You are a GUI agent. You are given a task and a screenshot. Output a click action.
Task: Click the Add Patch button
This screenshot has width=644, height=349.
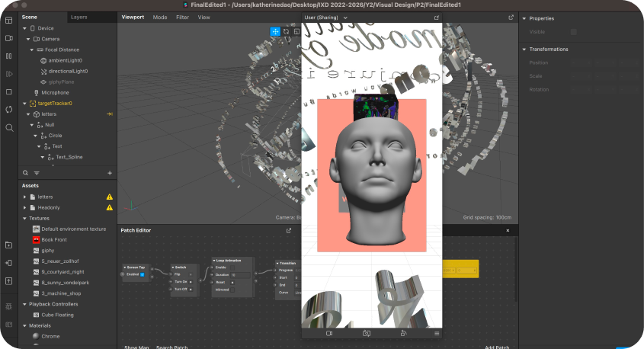pos(497,347)
